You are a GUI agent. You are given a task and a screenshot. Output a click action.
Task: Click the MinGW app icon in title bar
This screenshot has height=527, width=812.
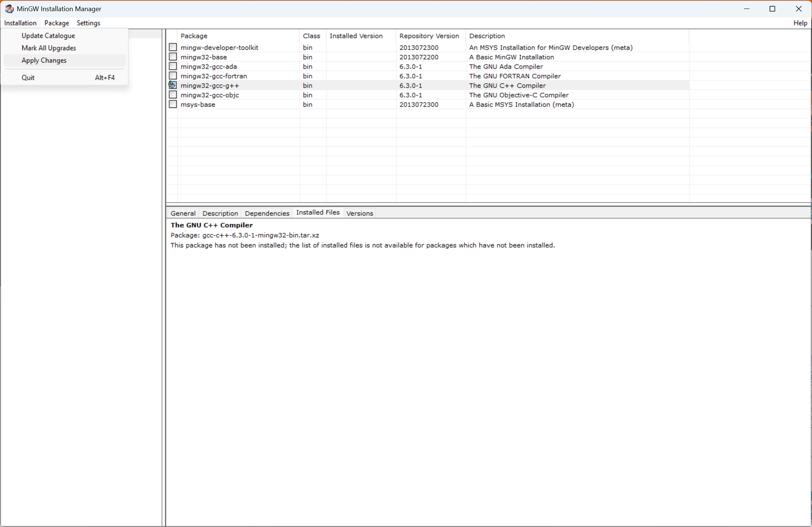[9, 9]
